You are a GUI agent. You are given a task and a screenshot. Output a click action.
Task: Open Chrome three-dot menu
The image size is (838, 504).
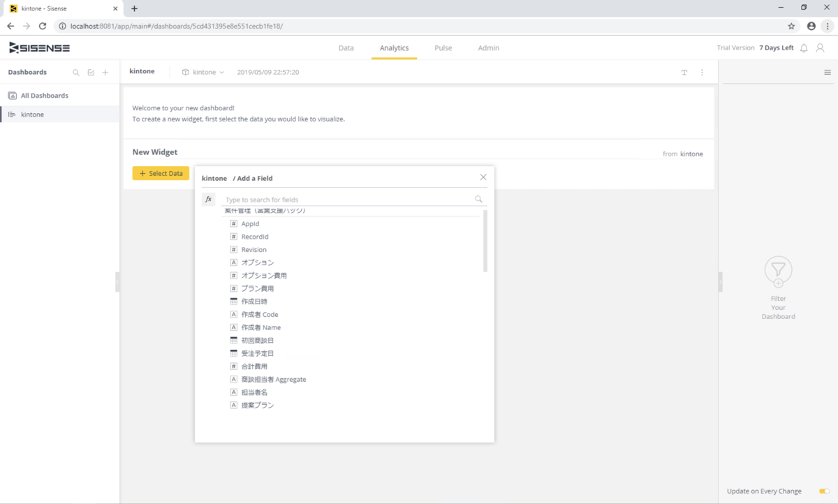pos(828,26)
